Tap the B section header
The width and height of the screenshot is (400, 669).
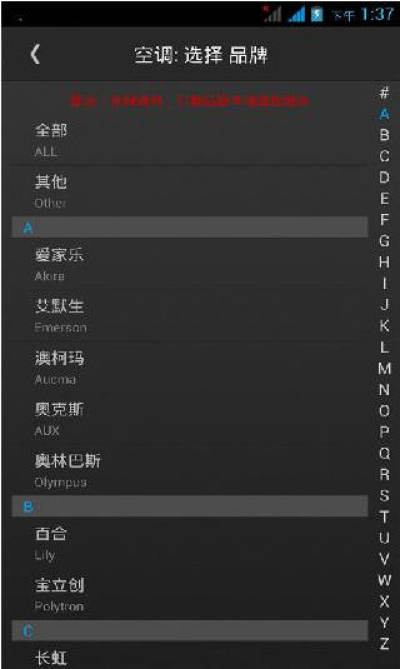point(189,506)
